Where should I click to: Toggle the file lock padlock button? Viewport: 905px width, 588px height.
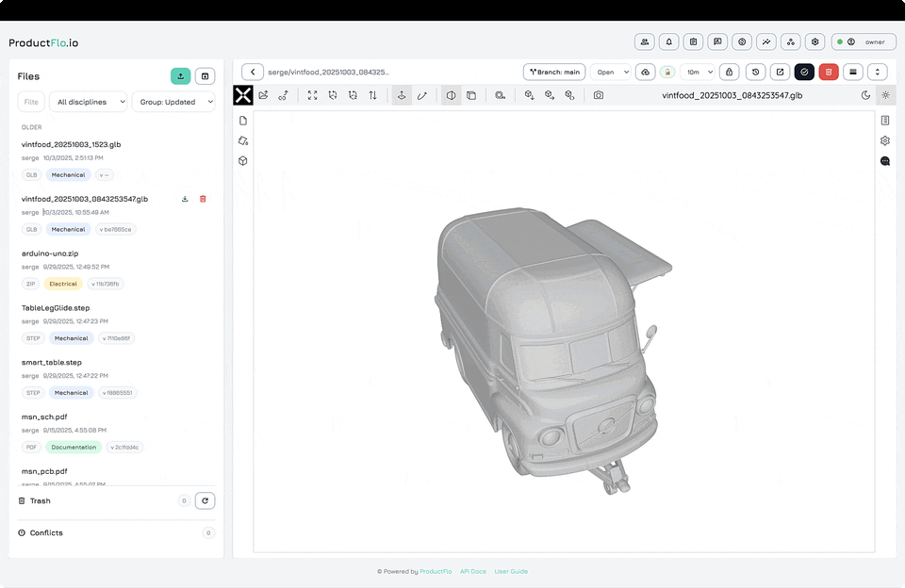click(729, 72)
